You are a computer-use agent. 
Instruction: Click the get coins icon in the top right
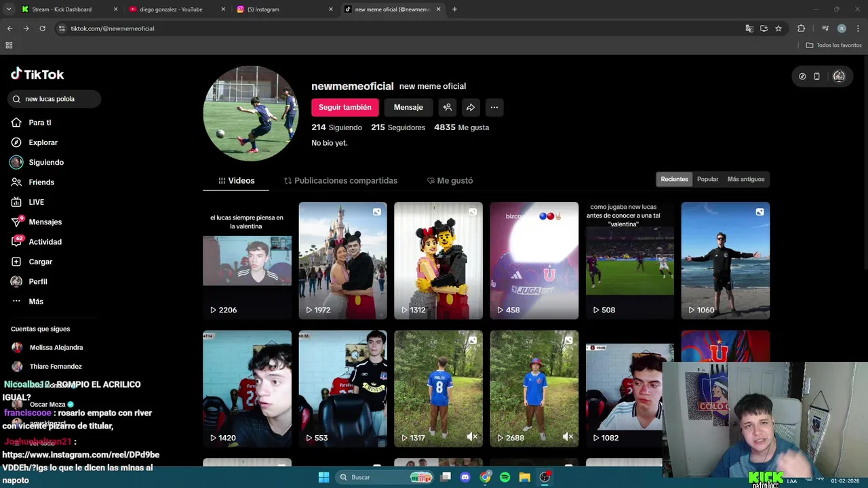[x=802, y=77]
